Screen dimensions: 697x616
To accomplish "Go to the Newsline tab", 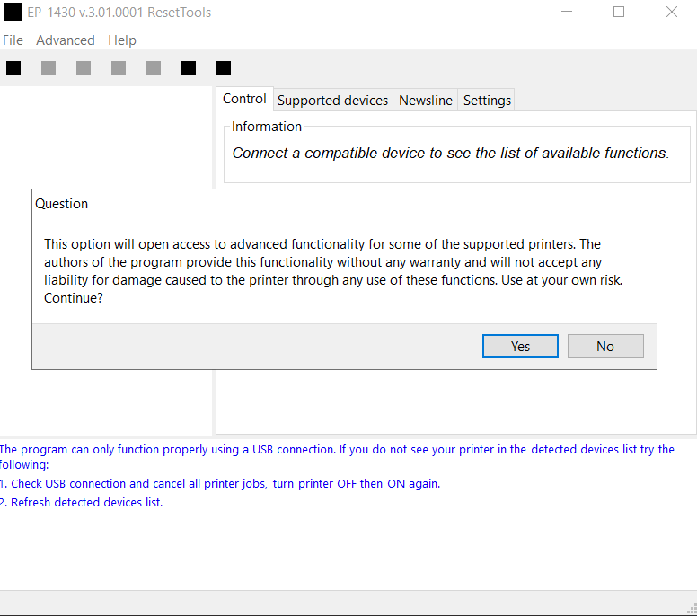I will [426, 101].
